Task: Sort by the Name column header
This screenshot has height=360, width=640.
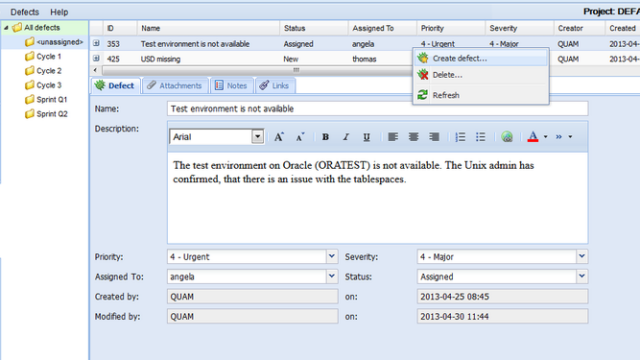Action: [209, 28]
